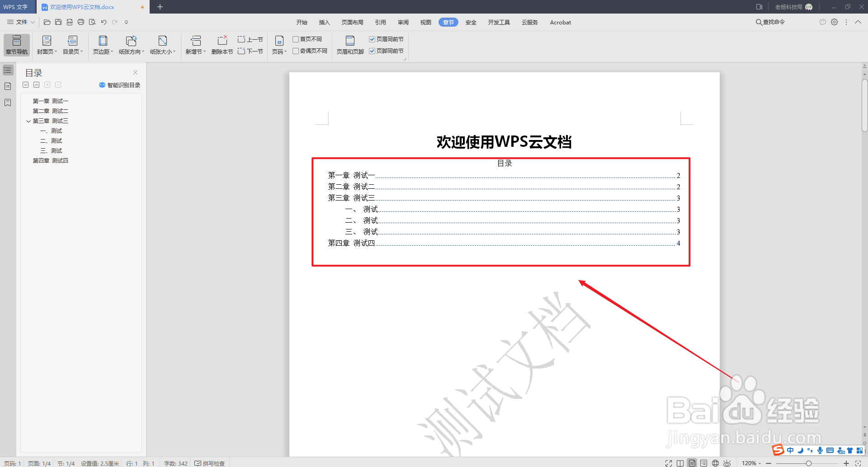Viewport: 868px width, 467px height.
Task: Open the 云服务 ribbon tab
Action: click(529, 22)
